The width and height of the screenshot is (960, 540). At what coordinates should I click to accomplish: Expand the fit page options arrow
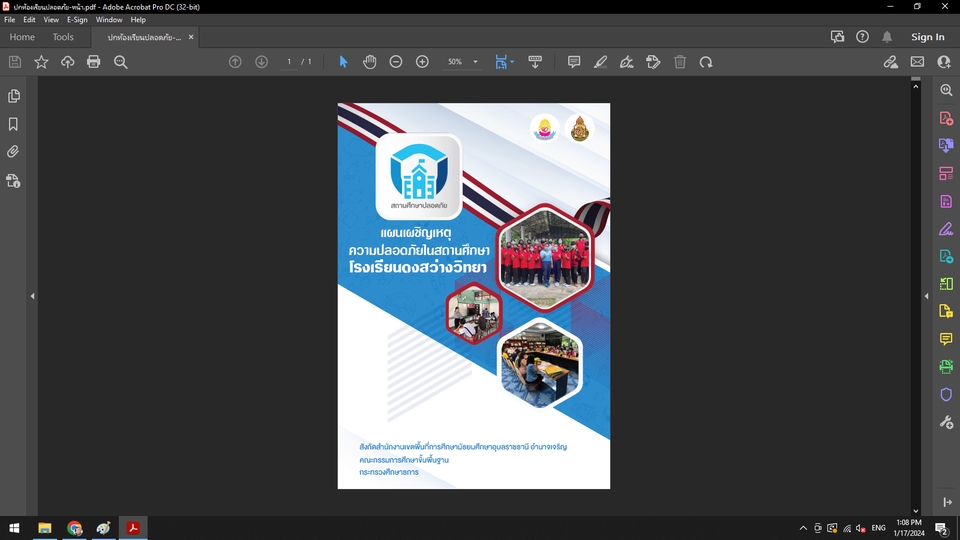click(x=512, y=62)
